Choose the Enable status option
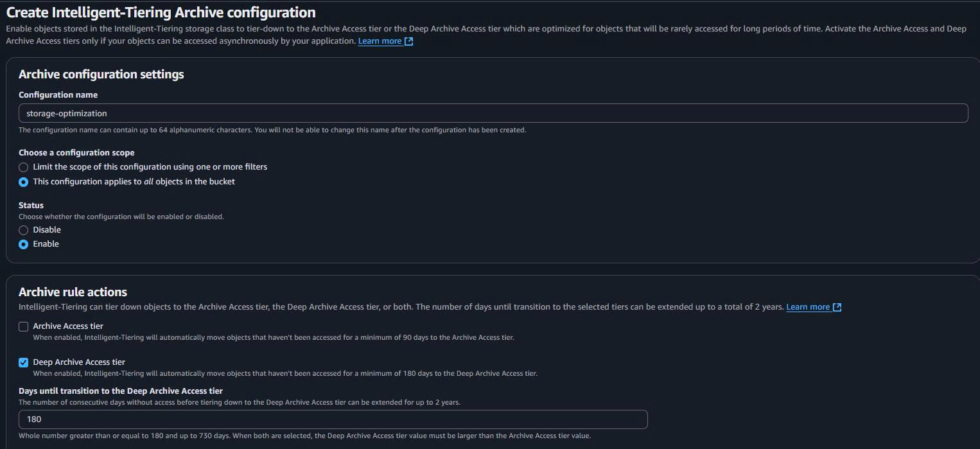The width and height of the screenshot is (980, 449). click(x=23, y=243)
